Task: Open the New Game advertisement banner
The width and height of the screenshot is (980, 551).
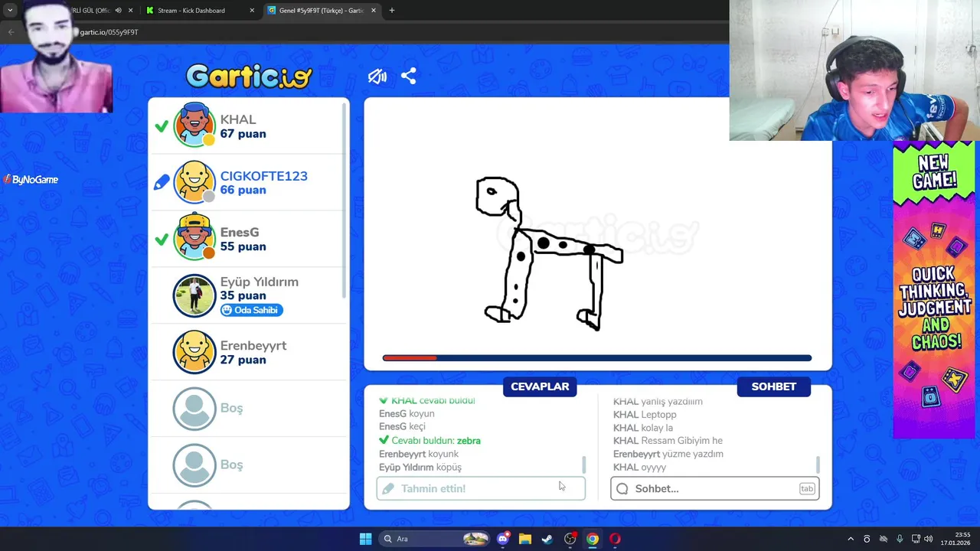Action: tap(934, 289)
